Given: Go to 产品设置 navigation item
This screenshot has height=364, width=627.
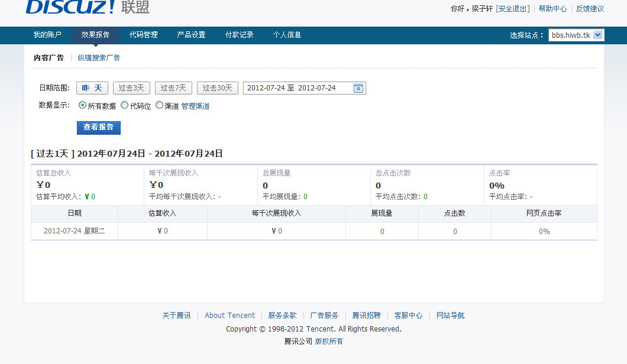Looking at the screenshot, I should 191,35.
